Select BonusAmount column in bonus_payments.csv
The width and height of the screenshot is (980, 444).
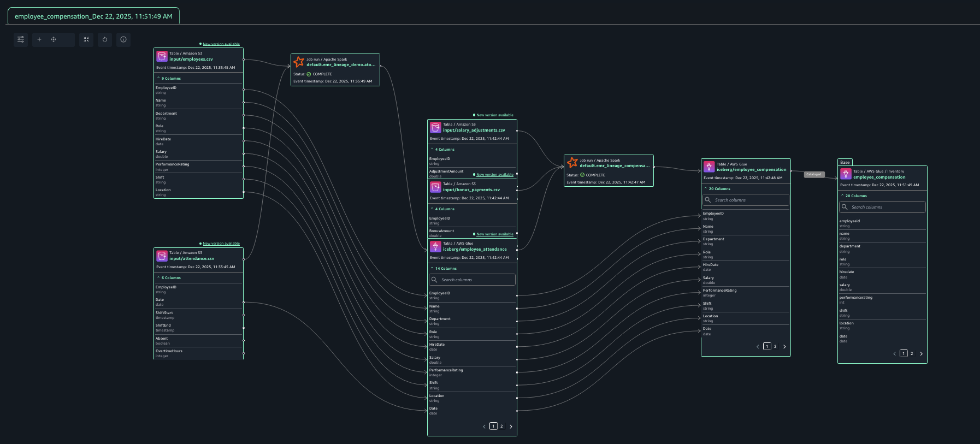coord(473,233)
